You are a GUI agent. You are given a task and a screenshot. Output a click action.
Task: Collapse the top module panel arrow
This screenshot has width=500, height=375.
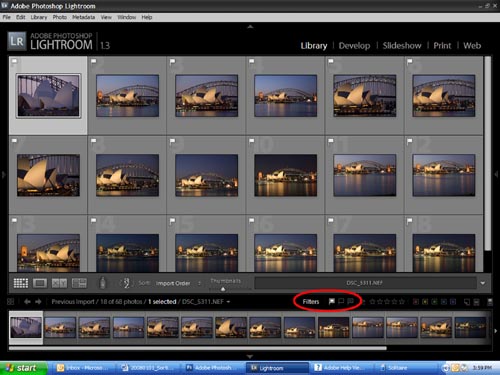(x=250, y=27)
